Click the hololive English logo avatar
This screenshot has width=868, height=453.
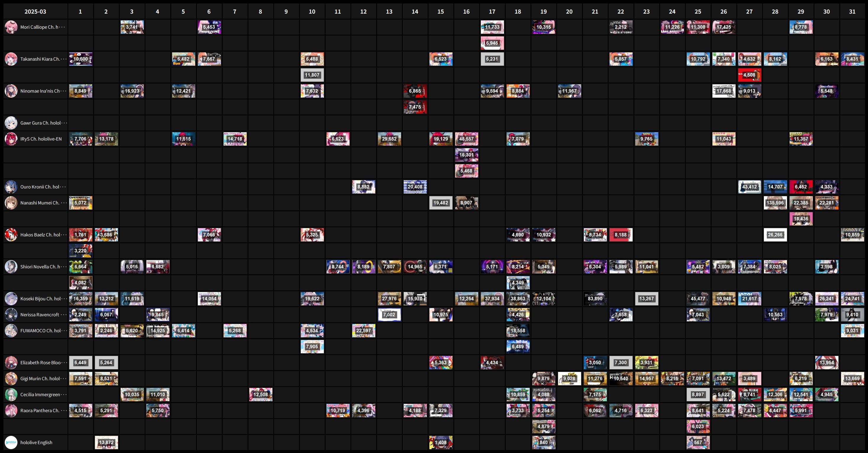[x=11, y=442]
